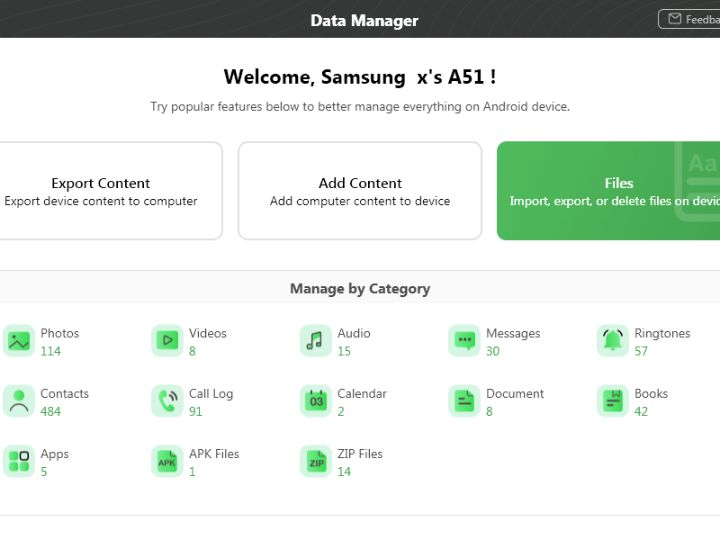Click the Ringtones label text
Screen dimensions: 720x540
[x=662, y=333]
